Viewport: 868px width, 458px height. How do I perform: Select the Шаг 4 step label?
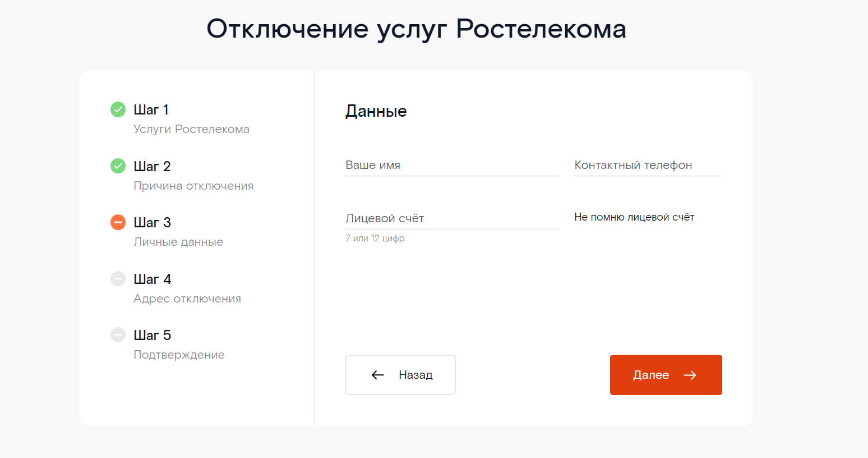[x=152, y=279]
